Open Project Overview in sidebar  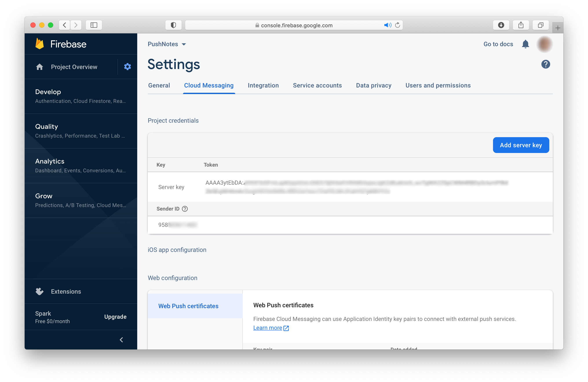point(74,67)
